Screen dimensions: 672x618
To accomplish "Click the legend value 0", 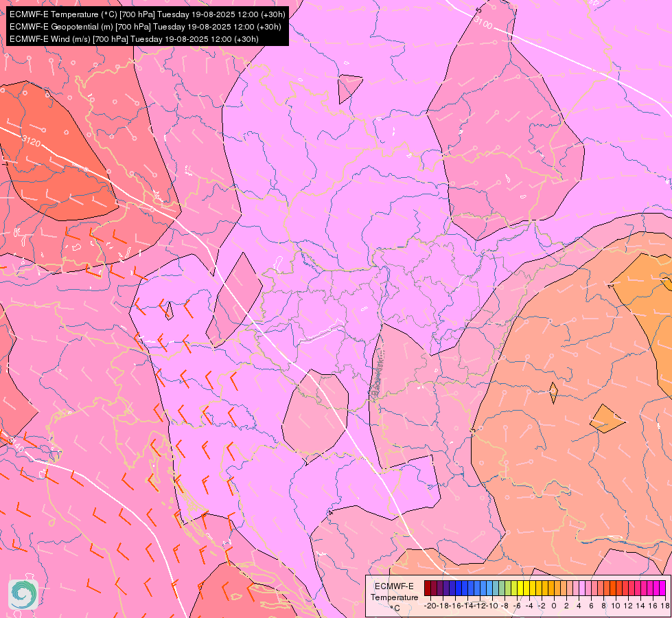I will click(554, 606).
